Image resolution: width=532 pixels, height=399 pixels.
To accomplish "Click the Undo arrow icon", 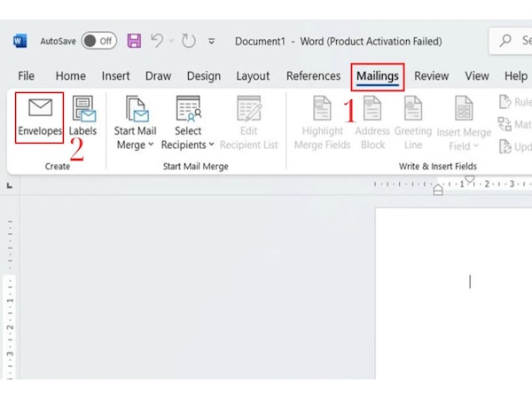I will click(x=157, y=41).
